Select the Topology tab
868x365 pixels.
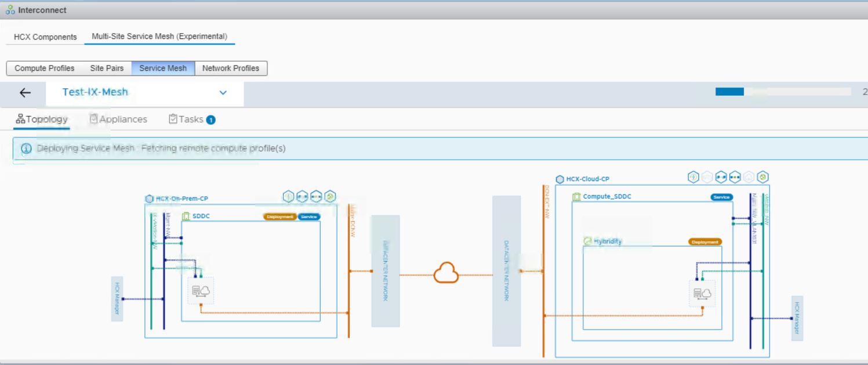(41, 120)
